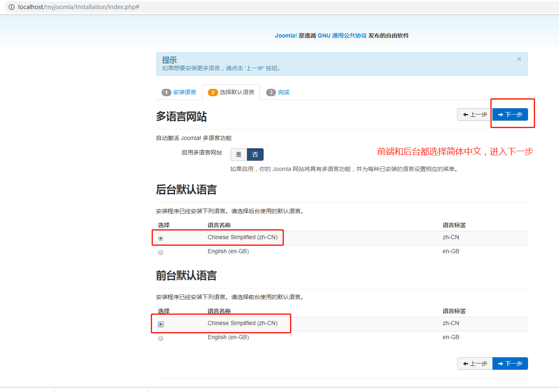Image resolution: width=559 pixels, height=392 pixels.
Task: Click the en-GB tag in 前台默认语言 table
Action: pos(451,337)
